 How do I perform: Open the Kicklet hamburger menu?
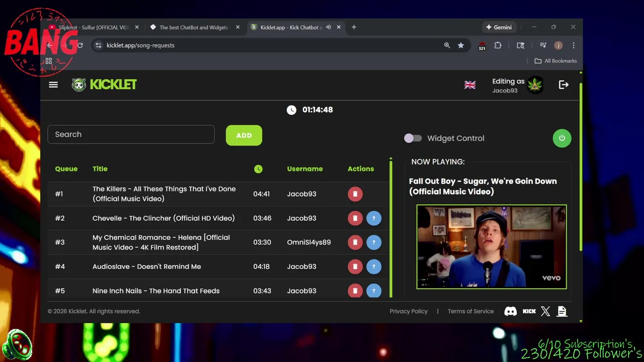coord(53,84)
